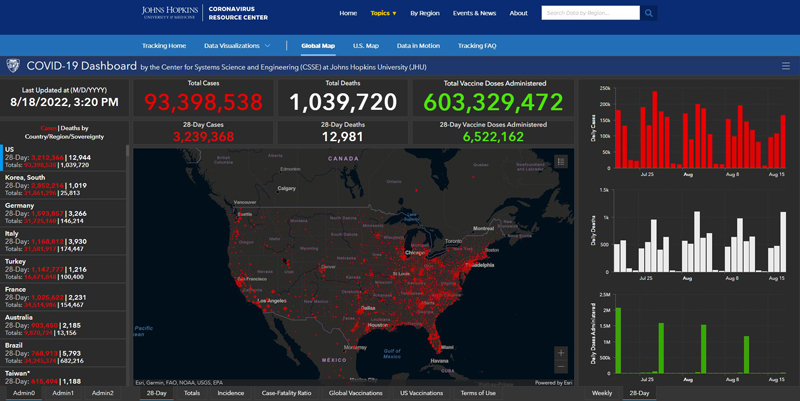This screenshot has height=401, width=800.
Task: Go to the U.S. Map page
Action: click(x=365, y=46)
